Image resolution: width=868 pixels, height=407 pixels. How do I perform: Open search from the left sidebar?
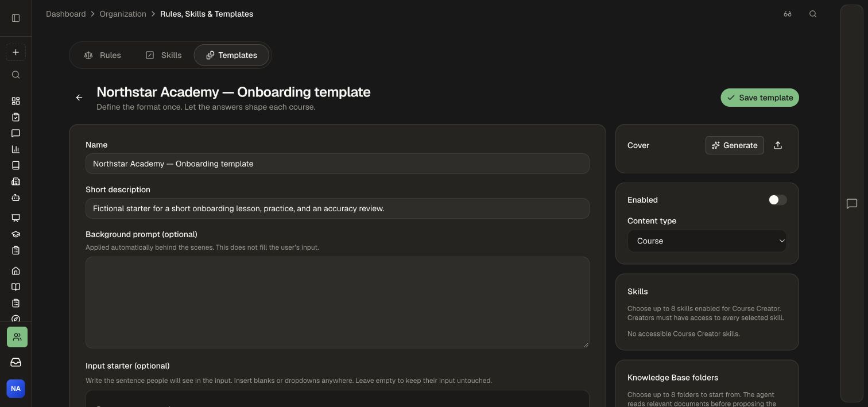15,75
